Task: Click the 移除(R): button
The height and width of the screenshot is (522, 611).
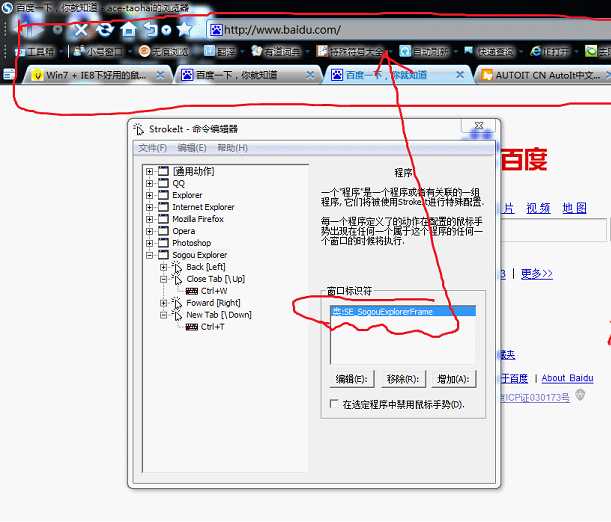Action: pos(403,379)
